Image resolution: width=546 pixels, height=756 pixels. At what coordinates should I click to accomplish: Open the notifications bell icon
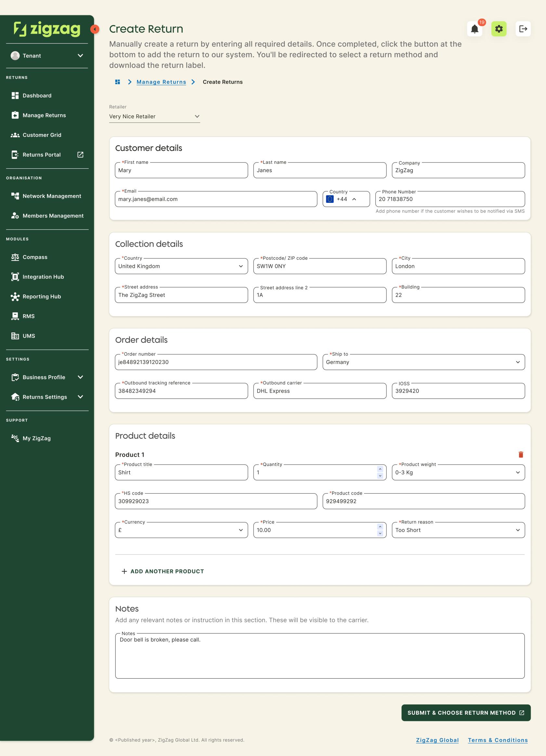click(474, 29)
